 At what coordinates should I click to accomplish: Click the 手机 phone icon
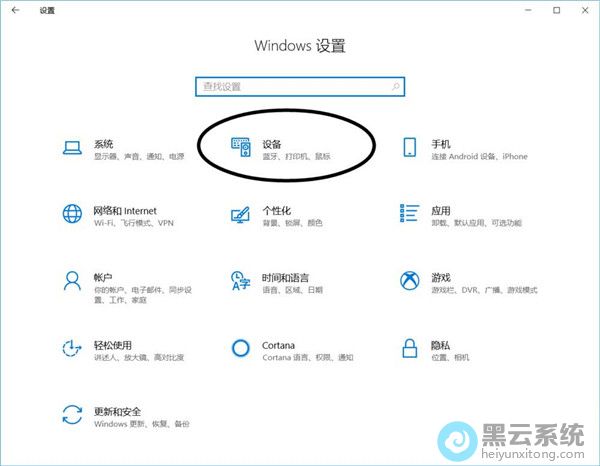point(409,147)
